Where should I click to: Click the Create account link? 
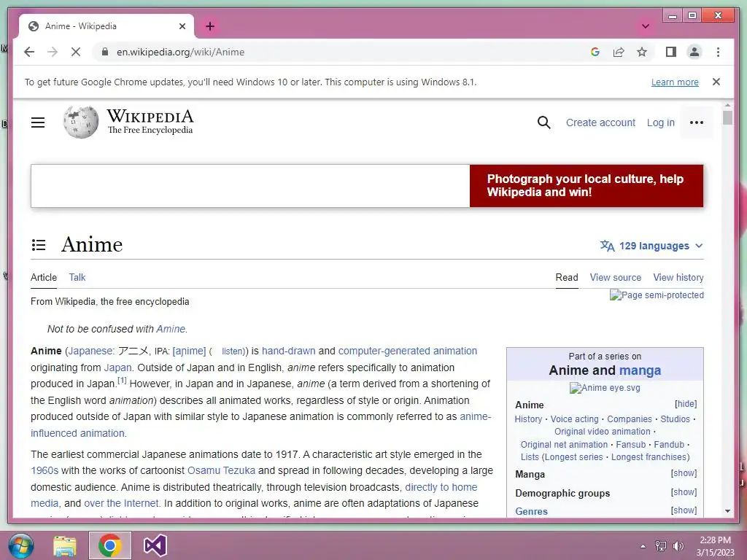coord(600,122)
